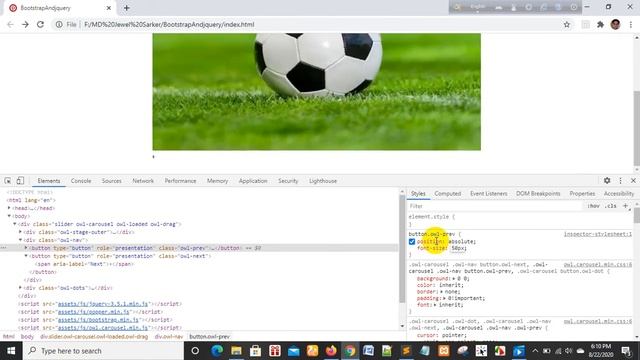Click the browser forward arrow

(x=25, y=24)
